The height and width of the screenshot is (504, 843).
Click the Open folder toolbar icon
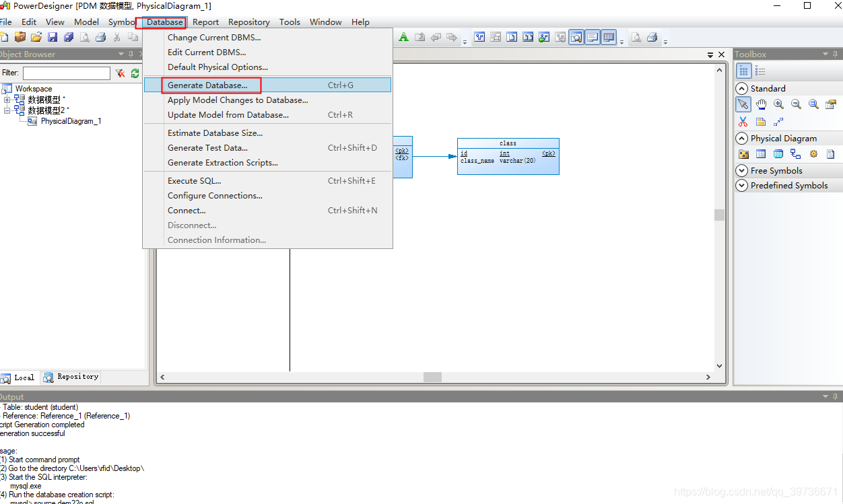36,37
